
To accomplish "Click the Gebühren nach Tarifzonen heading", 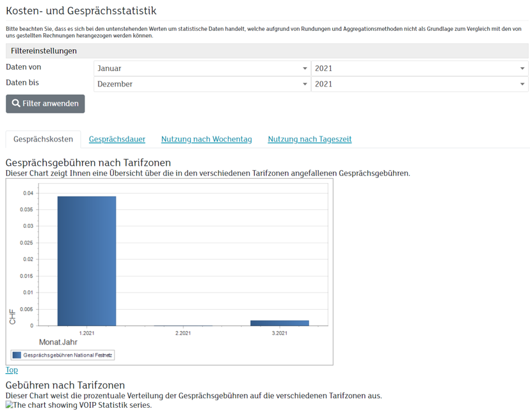I will tap(65, 385).
